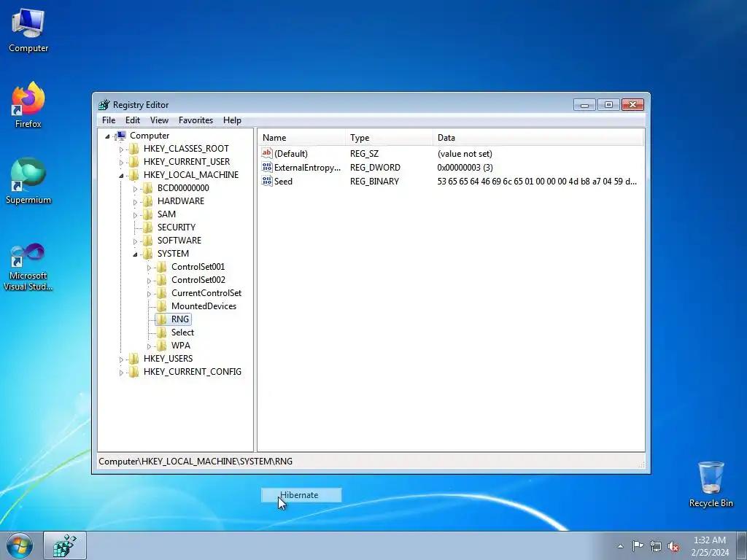Click the Select key folder icon
The height and width of the screenshot is (560, 747).
tap(162, 332)
